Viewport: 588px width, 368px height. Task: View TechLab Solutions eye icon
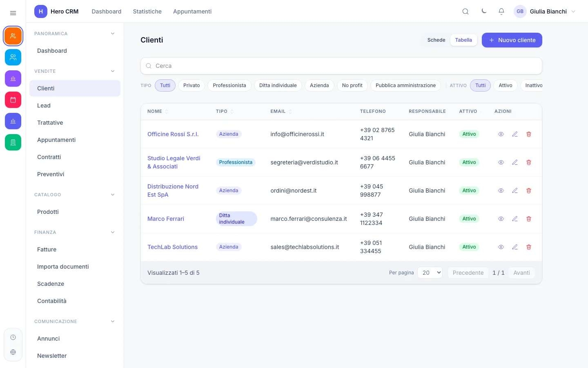(x=501, y=247)
